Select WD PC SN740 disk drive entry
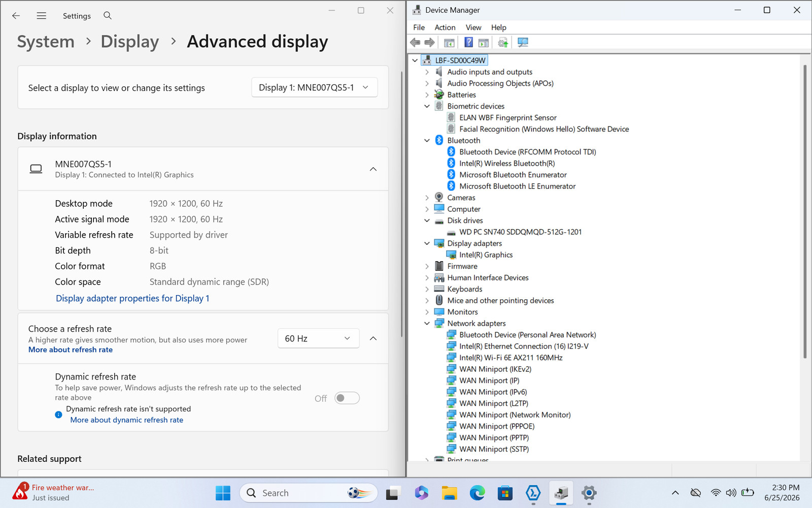Screen dimensions: 812x508 coord(520,232)
